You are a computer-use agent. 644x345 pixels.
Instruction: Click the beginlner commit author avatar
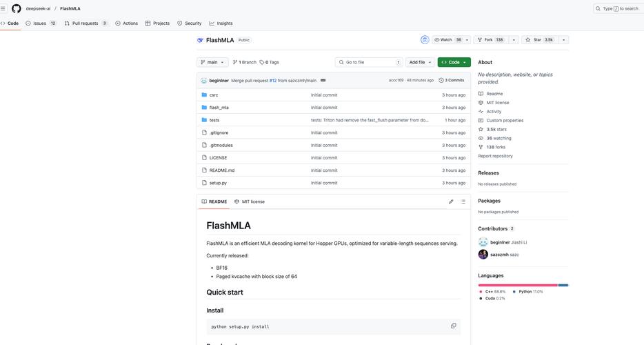[203, 81]
